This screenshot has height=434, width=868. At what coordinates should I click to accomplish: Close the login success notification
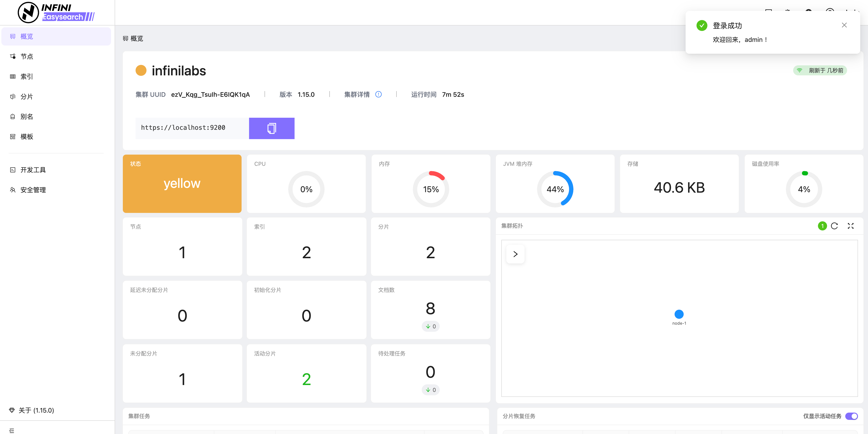[x=844, y=25]
